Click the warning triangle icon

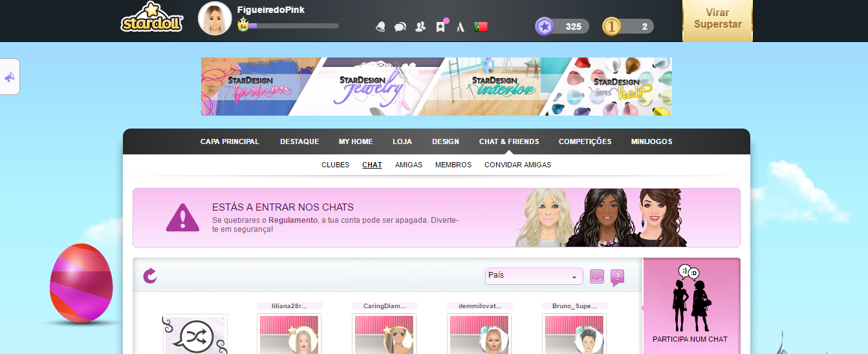[182, 217]
